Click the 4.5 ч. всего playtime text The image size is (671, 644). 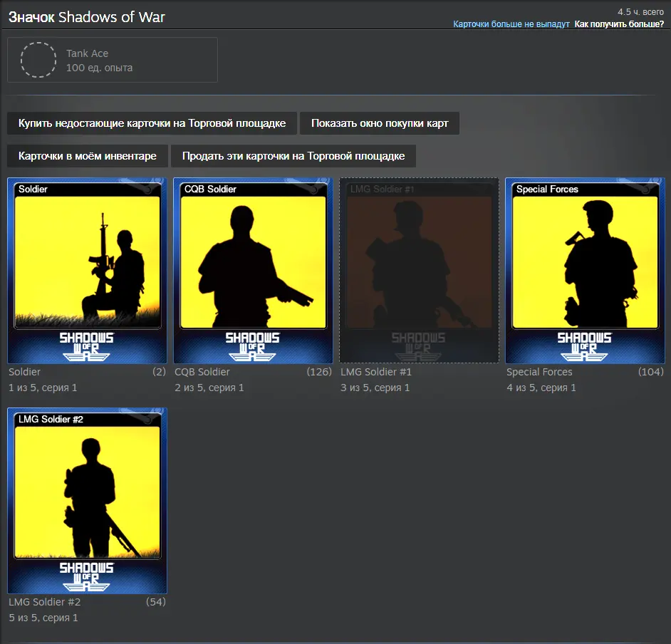pos(640,12)
